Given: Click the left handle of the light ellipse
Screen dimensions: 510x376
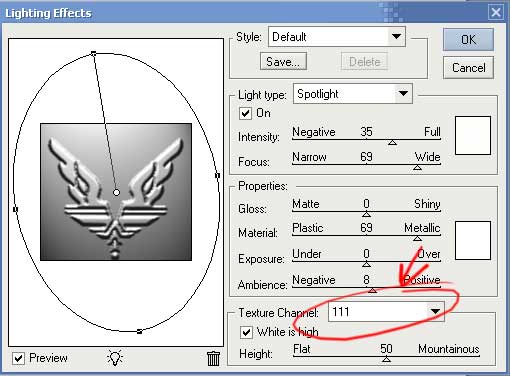Looking at the screenshot, I should 15,209.
